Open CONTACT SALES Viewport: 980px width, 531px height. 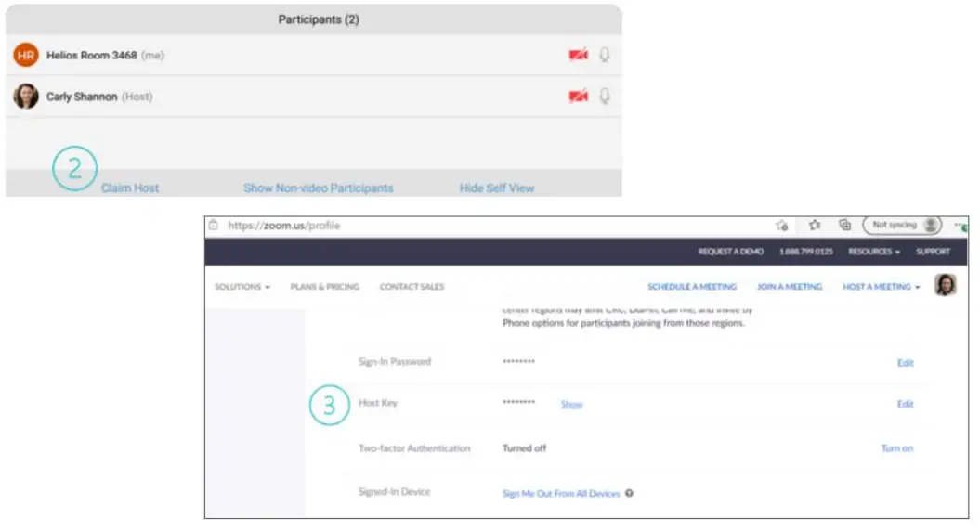pos(412,287)
